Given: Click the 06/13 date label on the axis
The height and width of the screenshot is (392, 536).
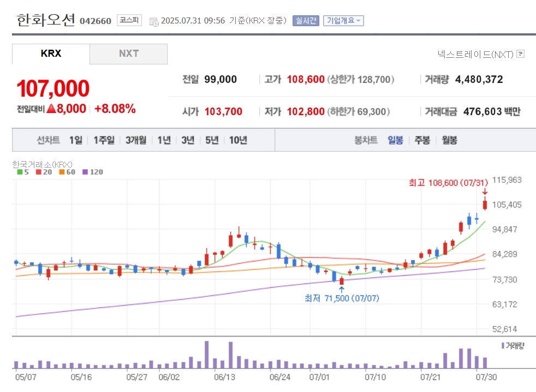Looking at the screenshot, I should (224, 377).
